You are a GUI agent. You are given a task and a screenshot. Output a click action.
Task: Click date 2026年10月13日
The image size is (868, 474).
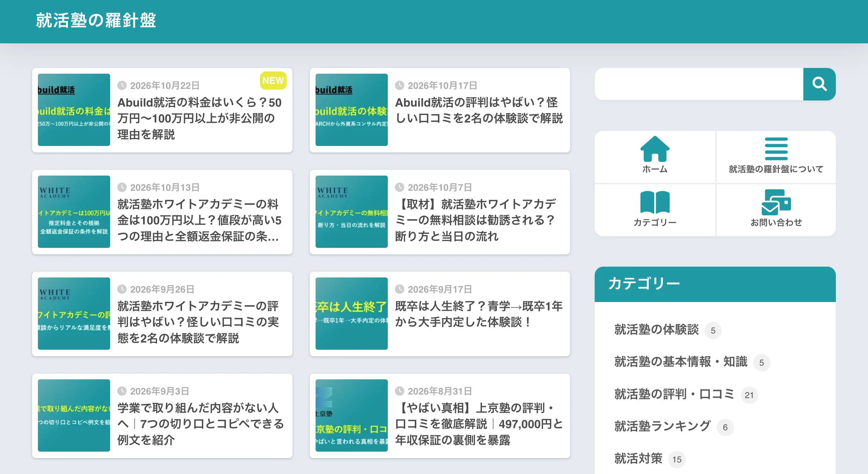pyautogui.click(x=165, y=188)
